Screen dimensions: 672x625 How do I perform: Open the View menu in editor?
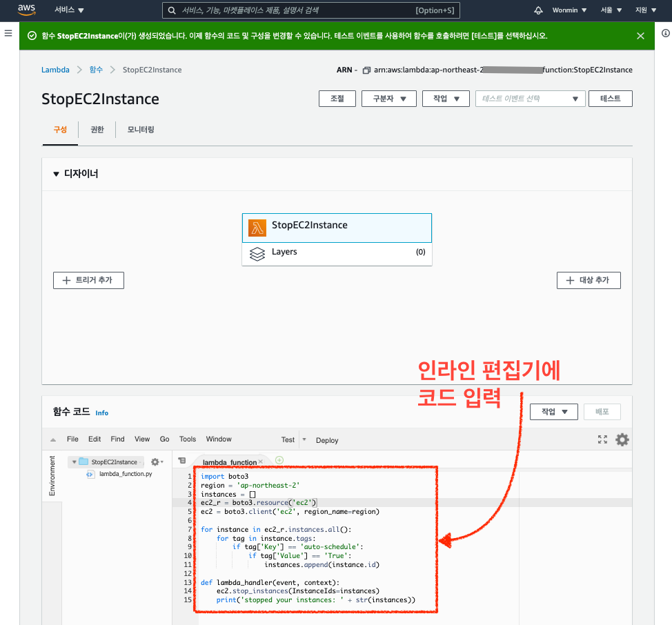142,439
